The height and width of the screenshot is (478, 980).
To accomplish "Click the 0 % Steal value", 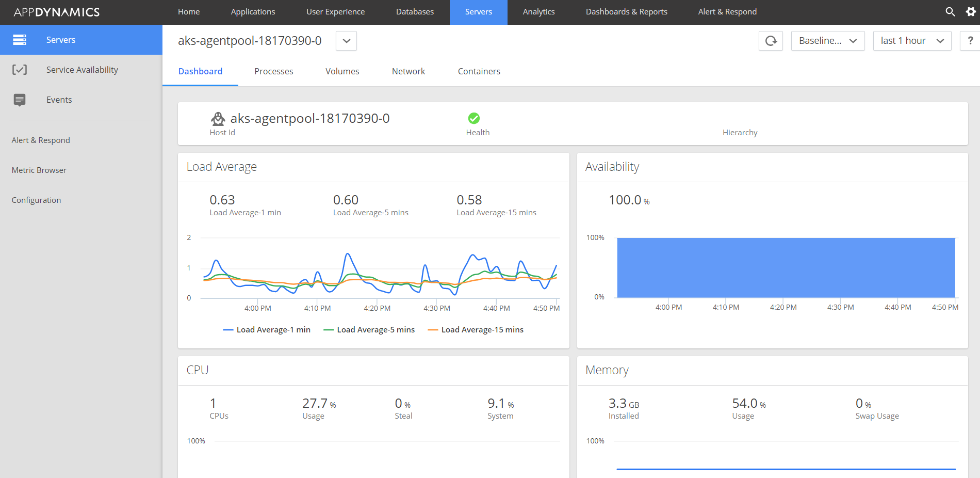I will click(403, 403).
